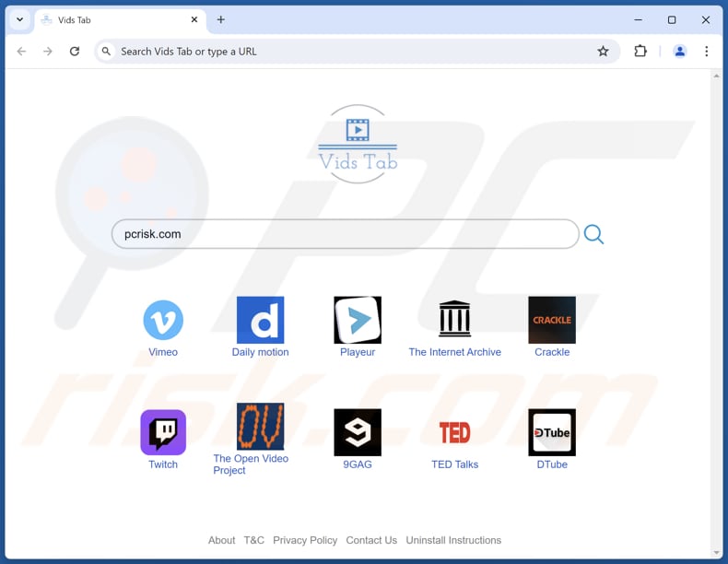Open the Privacy Policy footer link
728x564 pixels.
(x=305, y=540)
